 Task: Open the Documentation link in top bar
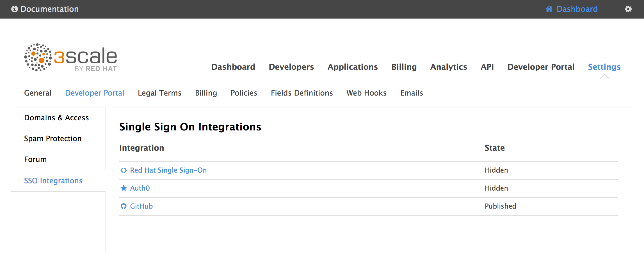point(50,9)
